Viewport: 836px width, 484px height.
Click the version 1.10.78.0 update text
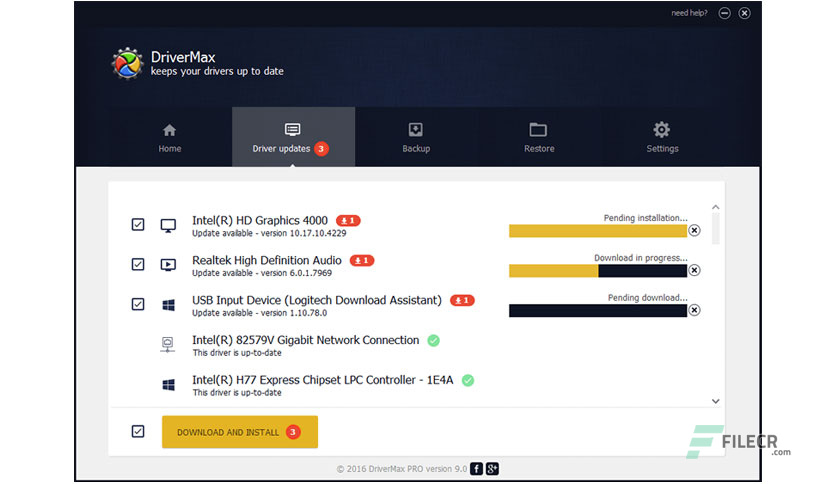[x=260, y=313]
